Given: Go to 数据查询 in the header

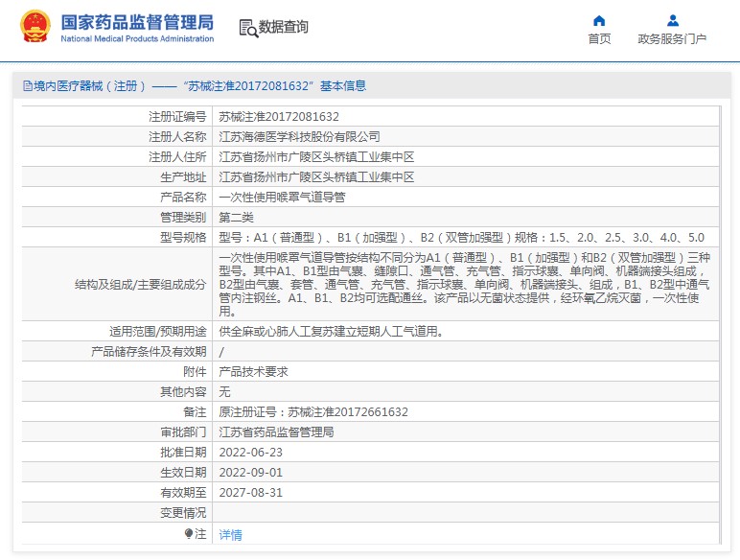Looking at the screenshot, I should tap(284, 28).
